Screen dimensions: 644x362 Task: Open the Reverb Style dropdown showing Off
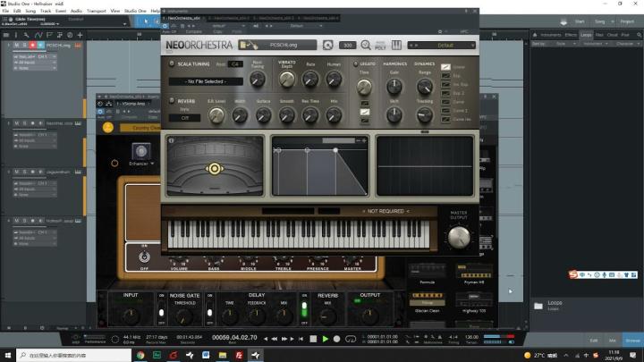(185, 118)
